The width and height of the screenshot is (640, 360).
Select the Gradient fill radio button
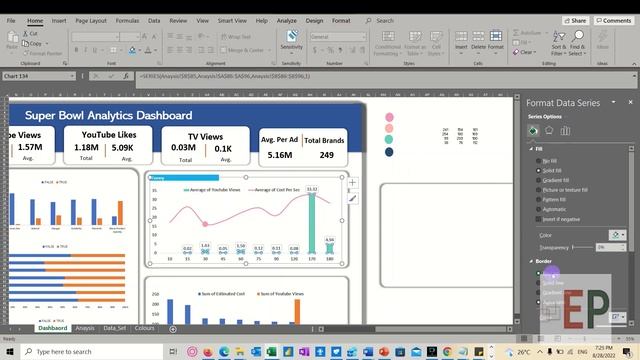coord(538,180)
